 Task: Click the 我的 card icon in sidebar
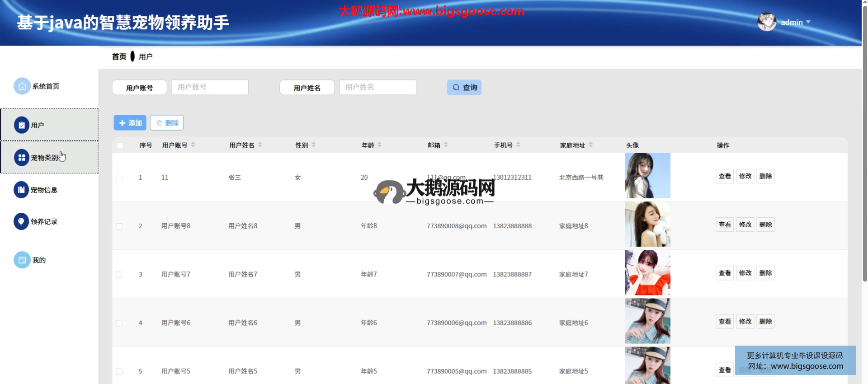tap(22, 260)
